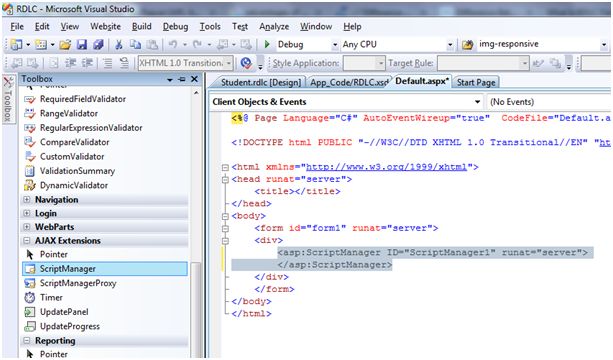Viewport: 613px width, 360px height.
Task: Collapse the AJAX Extensions toolbox group
Action: pos(27,241)
